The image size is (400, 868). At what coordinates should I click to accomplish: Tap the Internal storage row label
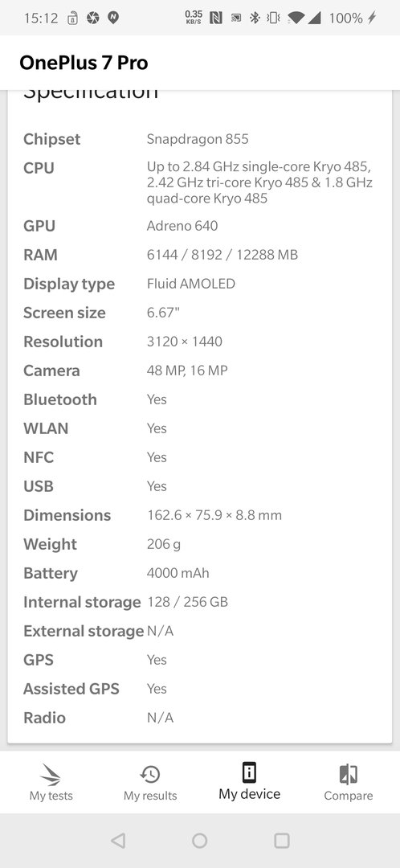click(x=82, y=602)
